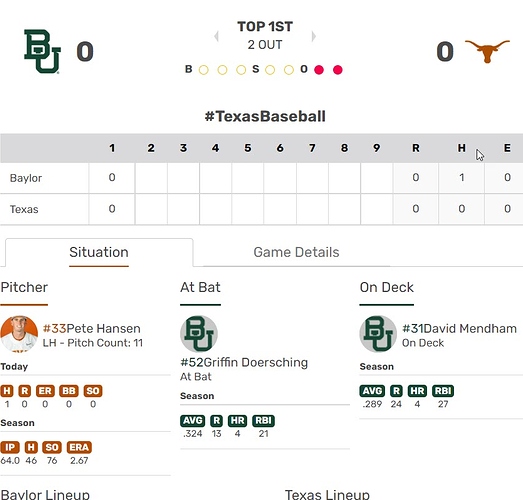Switch to the Game Details tab
The image size is (523, 500).
pos(296,252)
